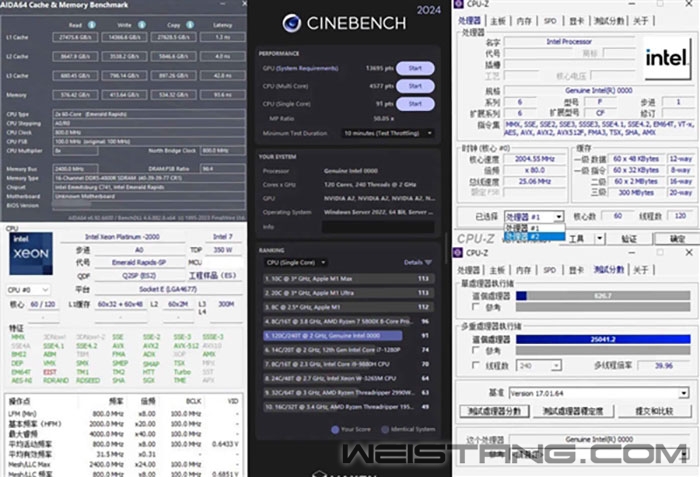Open 测试分数 tab in CPU-Z processor window
The height and width of the screenshot is (477, 700).
coord(609,21)
